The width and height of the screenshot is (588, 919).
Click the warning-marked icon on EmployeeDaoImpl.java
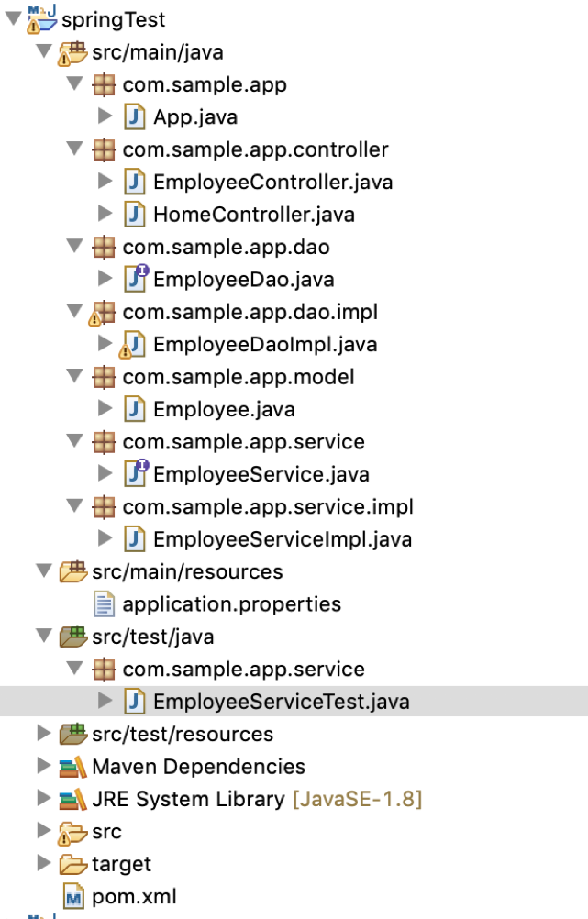pyautogui.click(x=134, y=343)
